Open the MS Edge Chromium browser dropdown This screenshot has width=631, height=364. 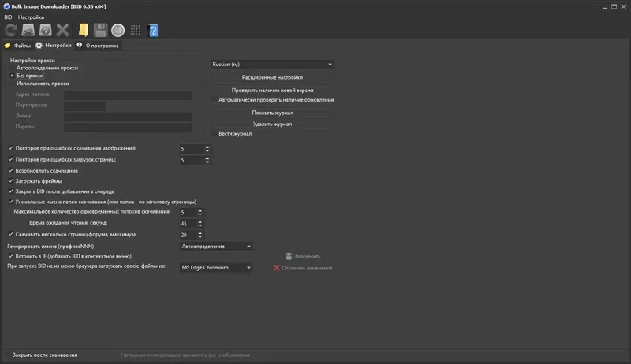click(216, 267)
